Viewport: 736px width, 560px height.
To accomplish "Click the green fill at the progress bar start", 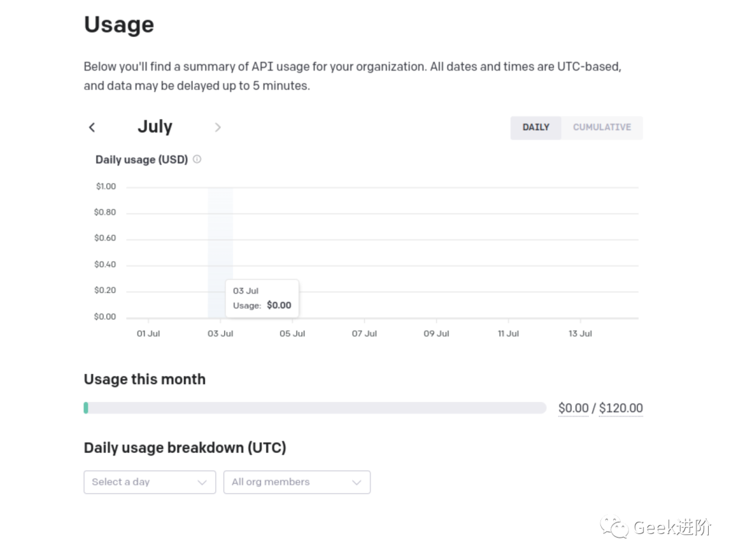I will click(x=86, y=408).
